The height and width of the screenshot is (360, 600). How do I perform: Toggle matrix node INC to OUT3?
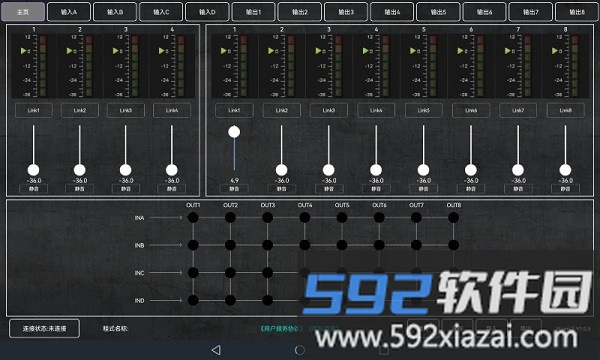[267, 272]
